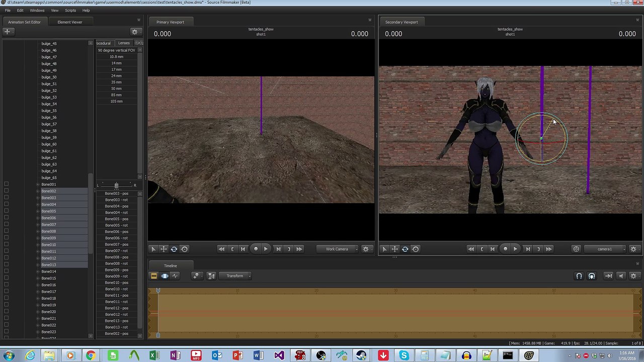
Task: Select the secondary viewport rotate tool
Action: (x=405, y=249)
